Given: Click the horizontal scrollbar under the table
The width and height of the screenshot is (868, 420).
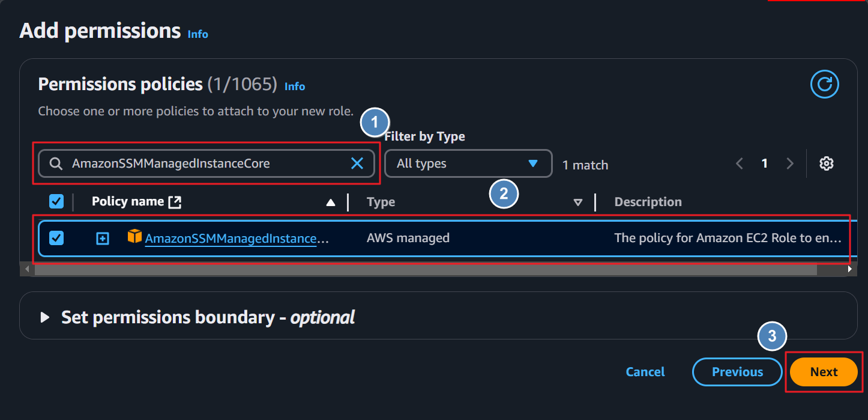Looking at the screenshot, I should click(x=426, y=270).
